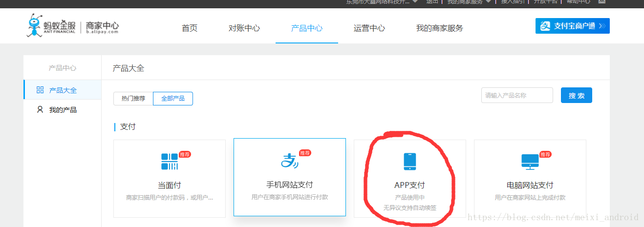Go to the 首页 tab
644x227 pixels.
pos(190,28)
